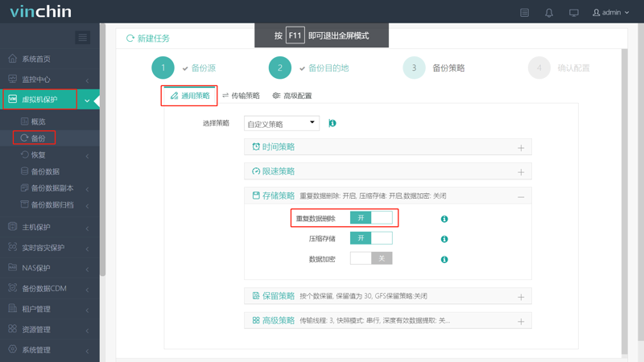Click step 3 备份策略 circle
Viewport: 644px width, 362px height.
414,68
